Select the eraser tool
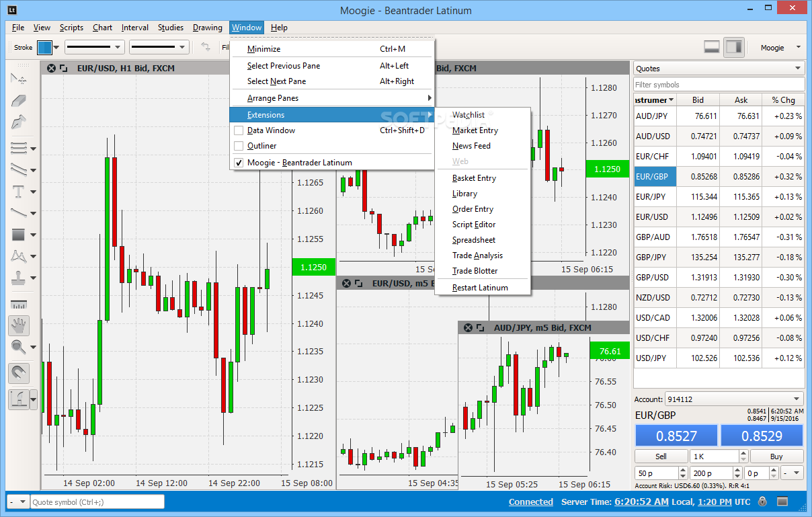Image resolution: width=812 pixels, height=517 pixels. pos(19,101)
